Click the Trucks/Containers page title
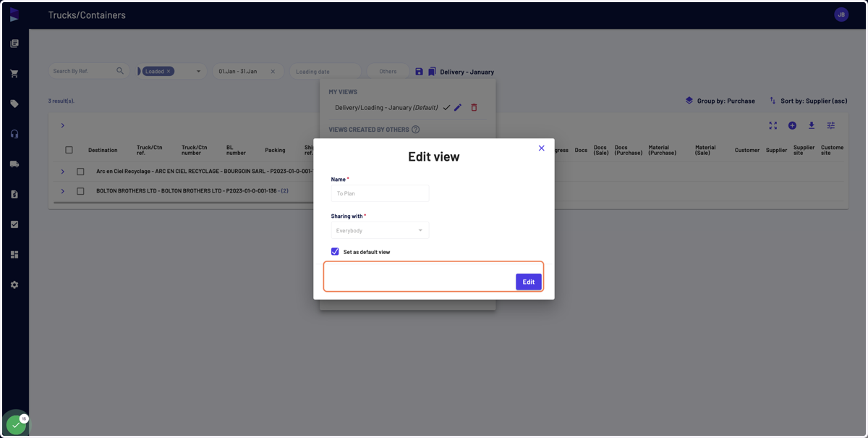The height and width of the screenshot is (438, 868). pos(87,14)
